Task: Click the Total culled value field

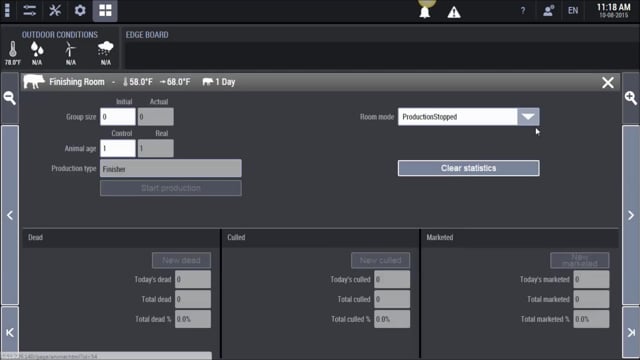Action: (x=392, y=299)
